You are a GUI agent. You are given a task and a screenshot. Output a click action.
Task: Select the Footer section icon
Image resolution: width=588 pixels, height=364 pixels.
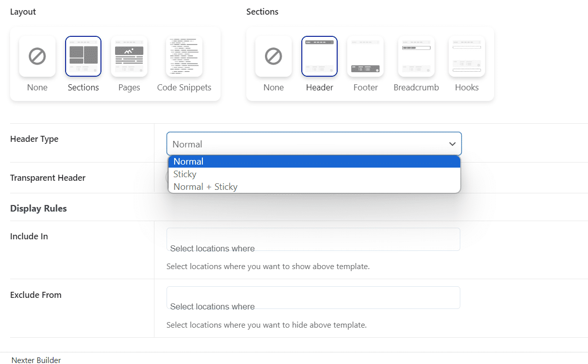click(365, 57)
